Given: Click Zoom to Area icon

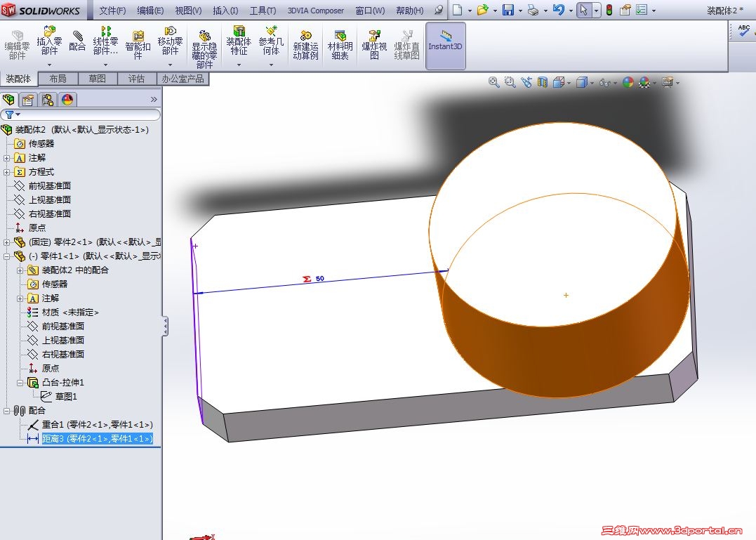Looking at the screenshot, I should tap(510, 82).
